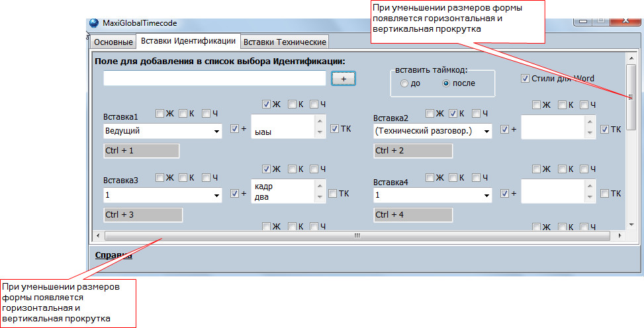This screenshot has height=328, width=644.
Task: Check Ж beside the Вставка4 label
Action: coord(430,177)
